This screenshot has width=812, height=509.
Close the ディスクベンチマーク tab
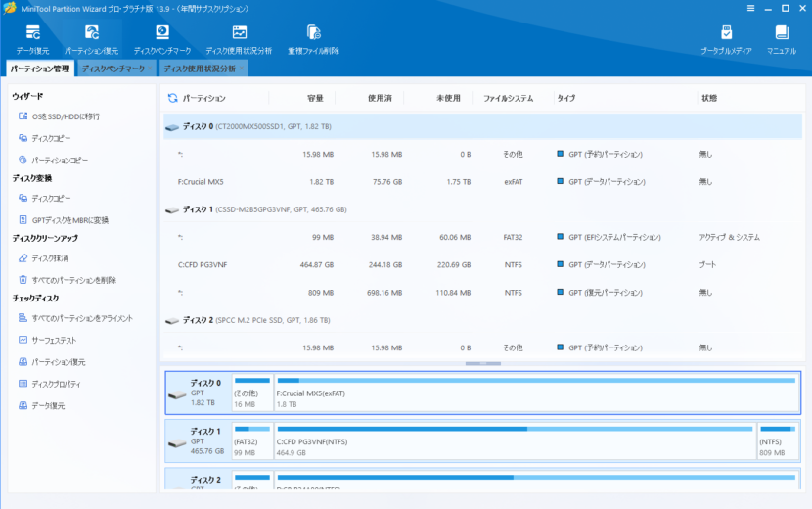(150, 69)
